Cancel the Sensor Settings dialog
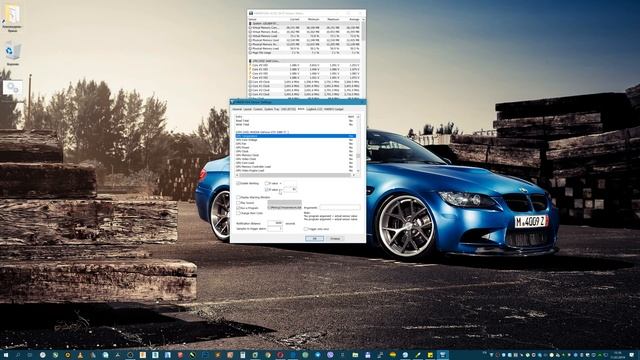The height and width of the screenshot is (360, 640). click(335, 238)
